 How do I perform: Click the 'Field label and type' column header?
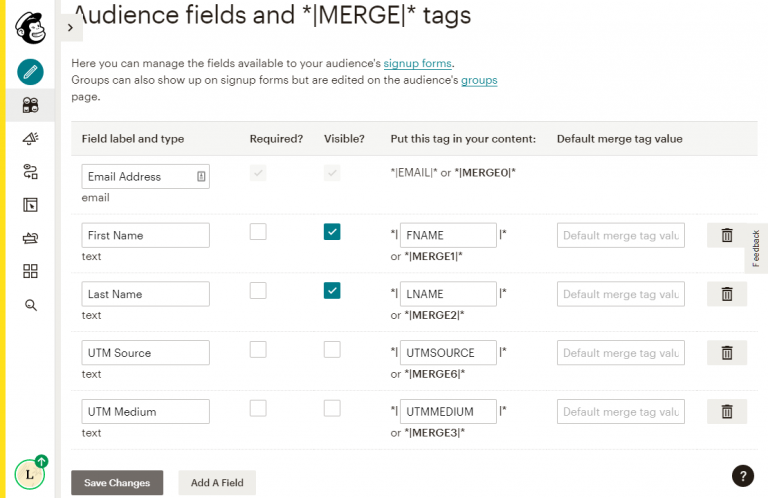pyautogui.click(x=133, y=139)
